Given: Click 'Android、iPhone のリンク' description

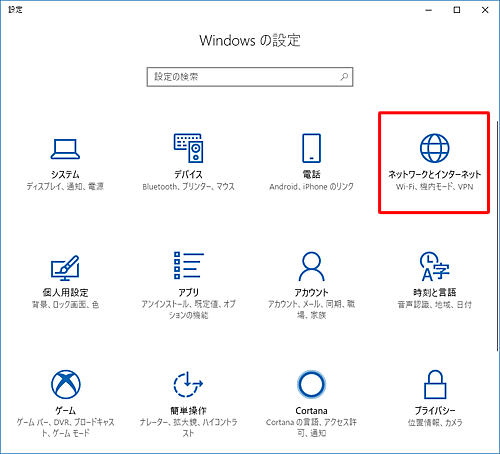Looking at the screenshot, I should (311, 187).
